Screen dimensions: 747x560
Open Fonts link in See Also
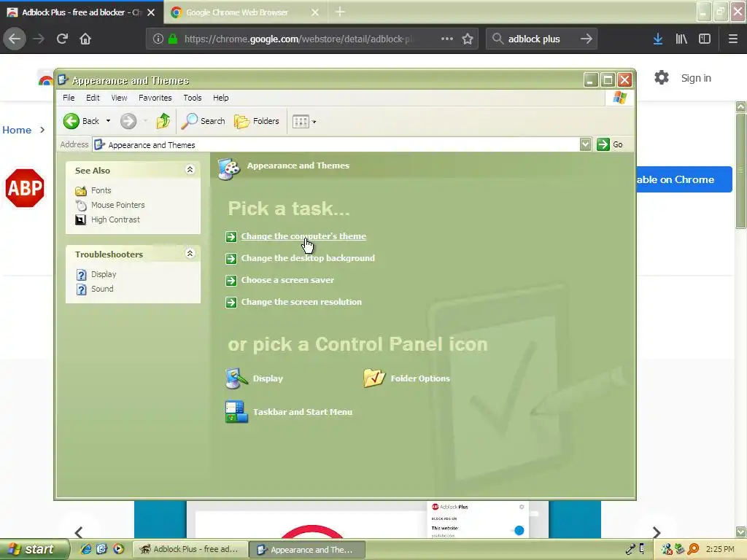click(101, 190)
